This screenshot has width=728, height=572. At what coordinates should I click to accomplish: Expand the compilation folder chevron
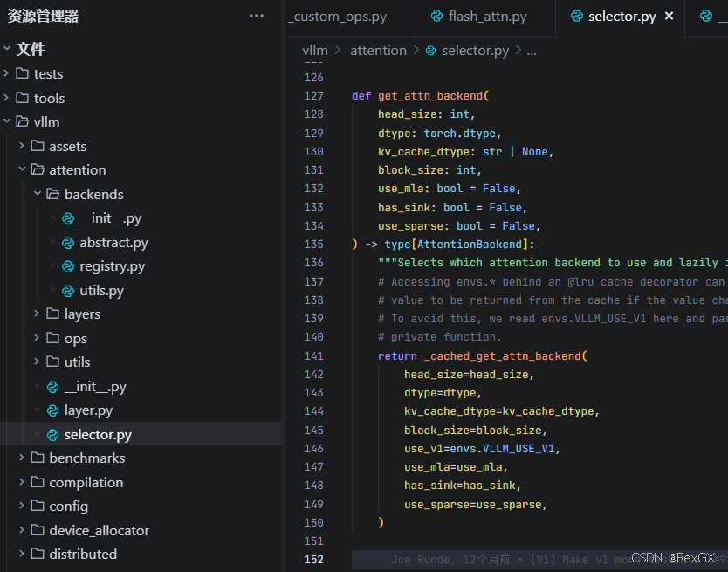pyautogui.click(x=21, y=482)
